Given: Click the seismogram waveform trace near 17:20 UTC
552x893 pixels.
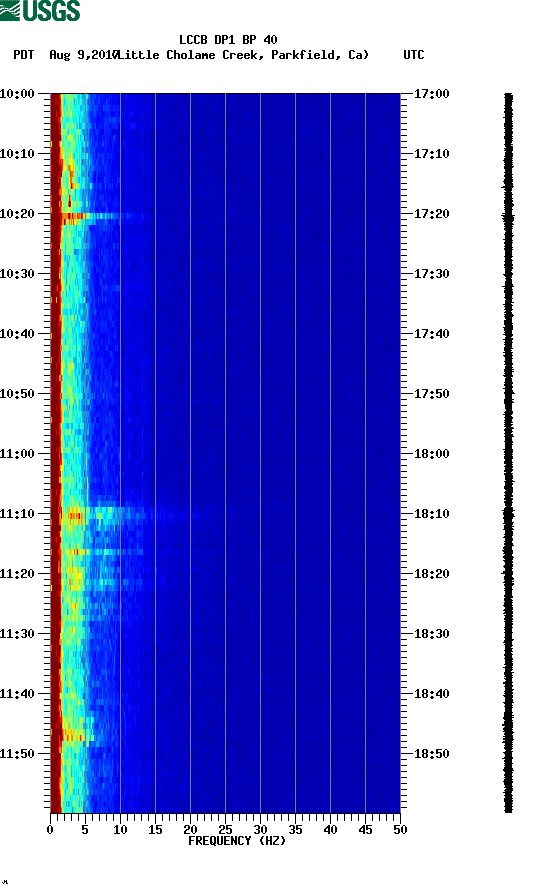Looking at the screenshot, I should point(508,216).
